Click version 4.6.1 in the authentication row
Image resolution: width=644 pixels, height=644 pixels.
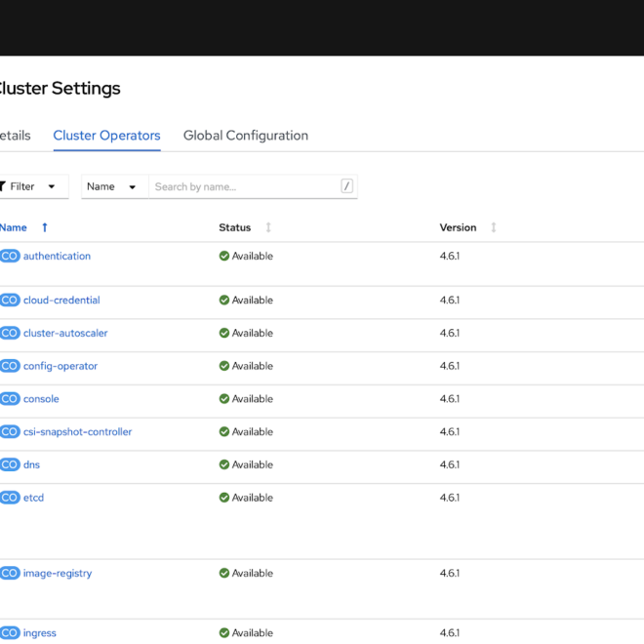[450, 256]
